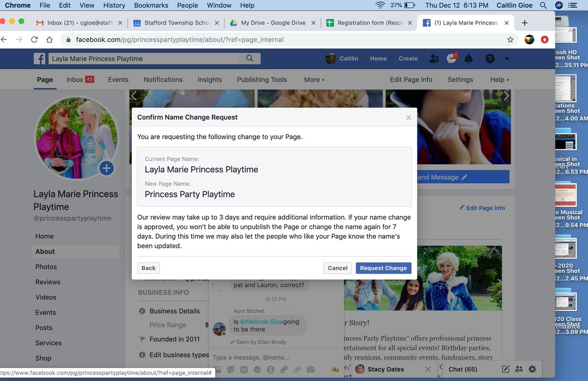Click the emoji smiley icon in chat
The image size is (588, 381).
[257, 369]
